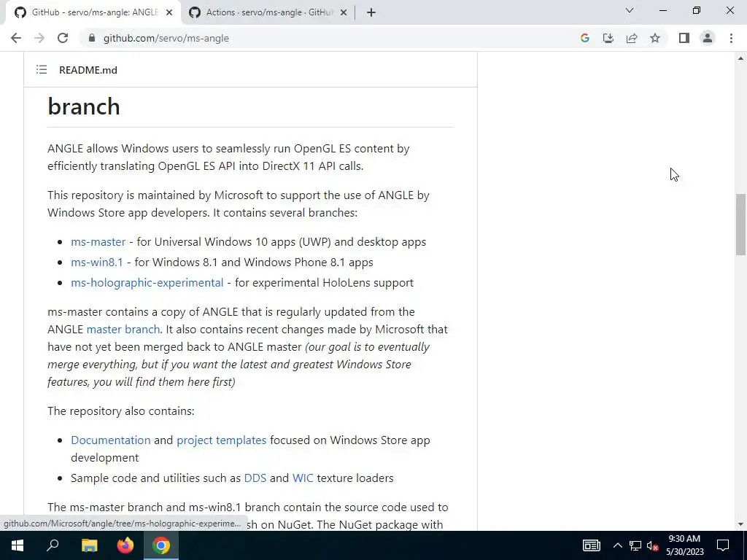Open the DDS texture loader link
Image resolution: width=747 pixels, height=560 pixels.
click(x=255, y=478)
